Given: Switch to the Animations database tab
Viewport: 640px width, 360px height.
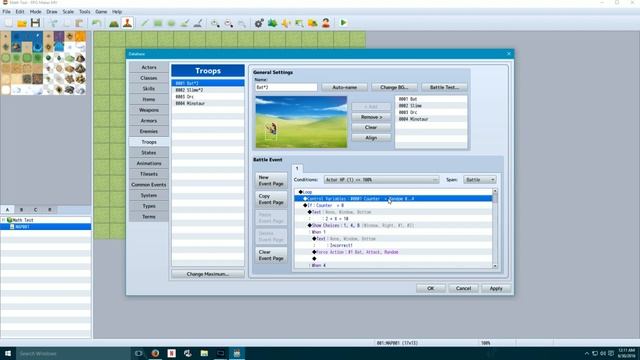Looking at the screenshot, I should (149, 163).
